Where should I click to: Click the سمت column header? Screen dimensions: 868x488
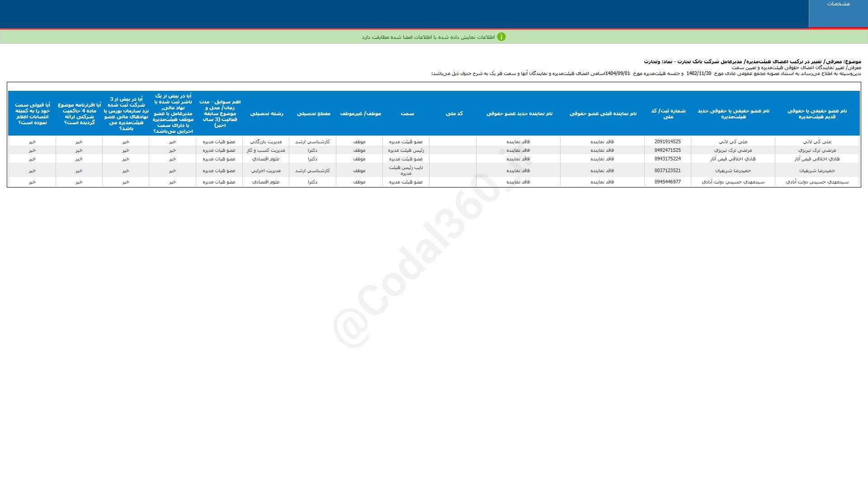407,114
